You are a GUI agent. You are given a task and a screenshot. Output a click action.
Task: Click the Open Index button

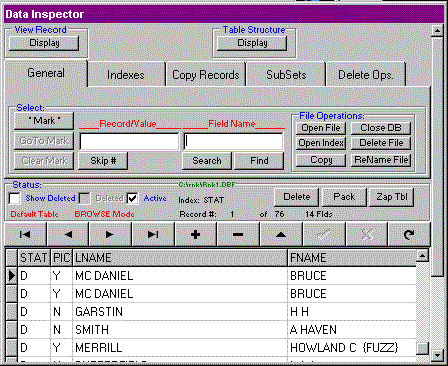[x=321, y=143]
